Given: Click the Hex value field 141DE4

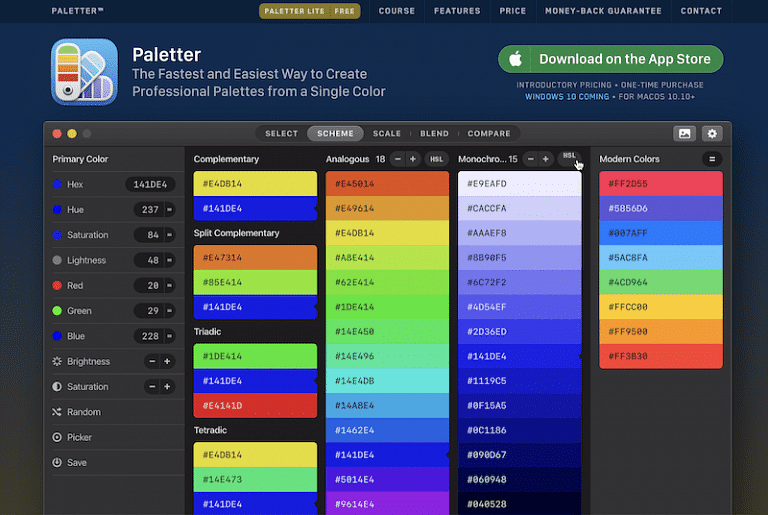Looking at the screenshot, I should pos(151,184).
